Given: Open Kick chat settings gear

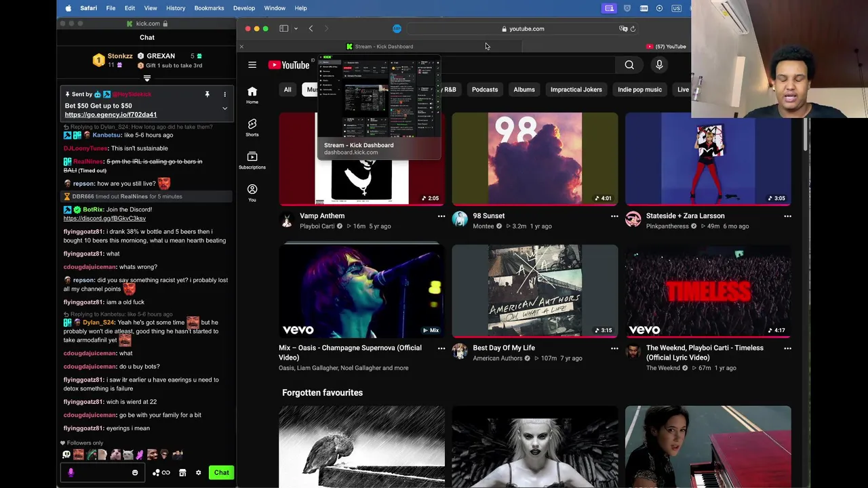Looking at the screenshot, I should [x=199, y=472].
